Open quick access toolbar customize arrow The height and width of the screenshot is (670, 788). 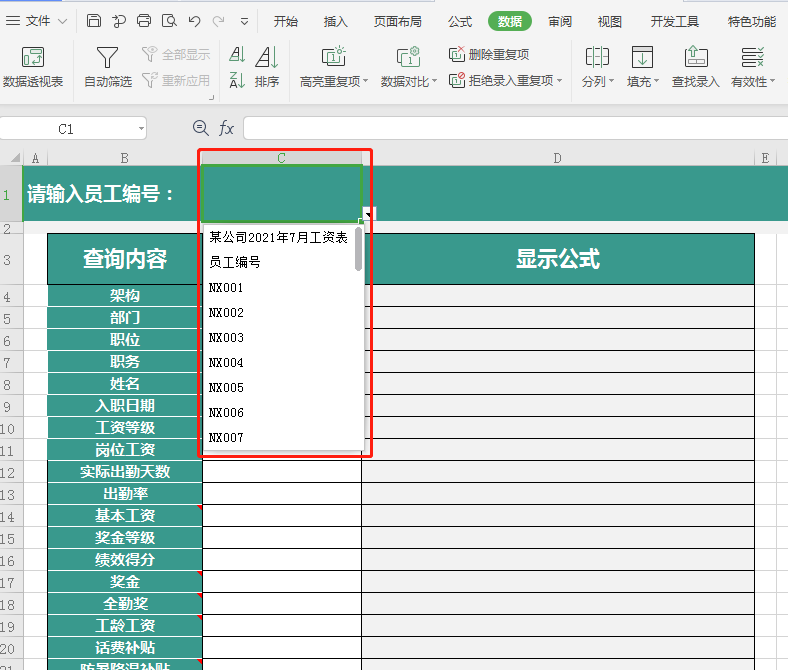244,22
